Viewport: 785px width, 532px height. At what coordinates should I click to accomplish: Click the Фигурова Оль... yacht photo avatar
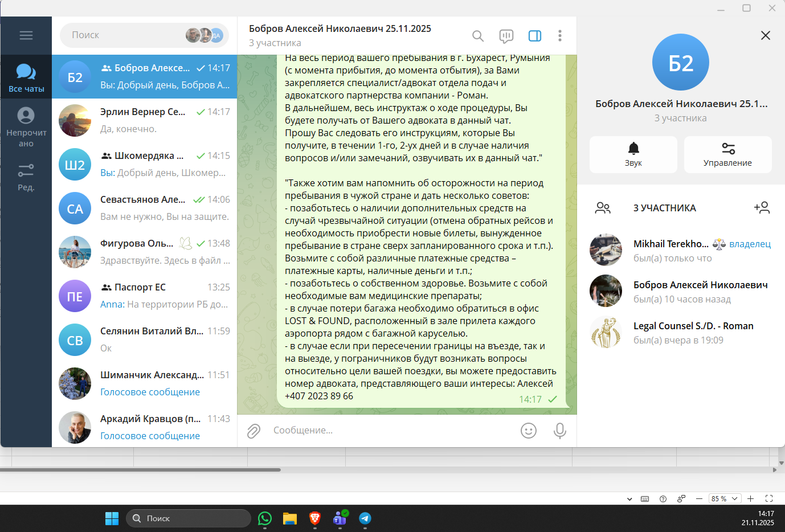coord(75,252)
